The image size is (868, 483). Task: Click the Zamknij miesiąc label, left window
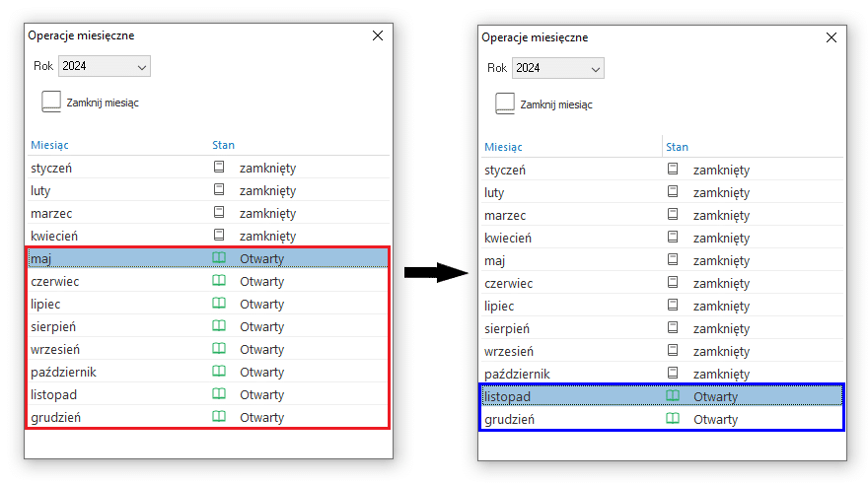[103, 103]
